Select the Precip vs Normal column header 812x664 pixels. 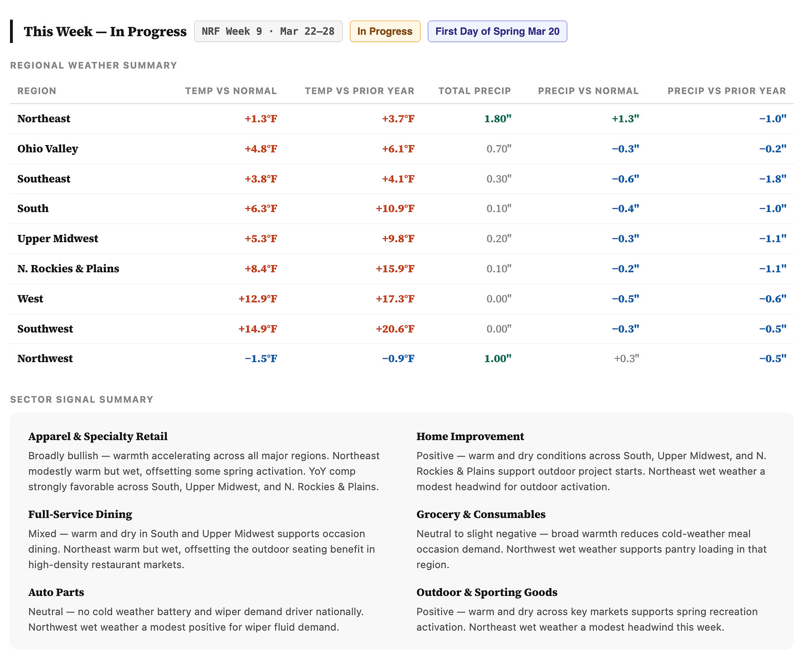[x=588, y=91]
